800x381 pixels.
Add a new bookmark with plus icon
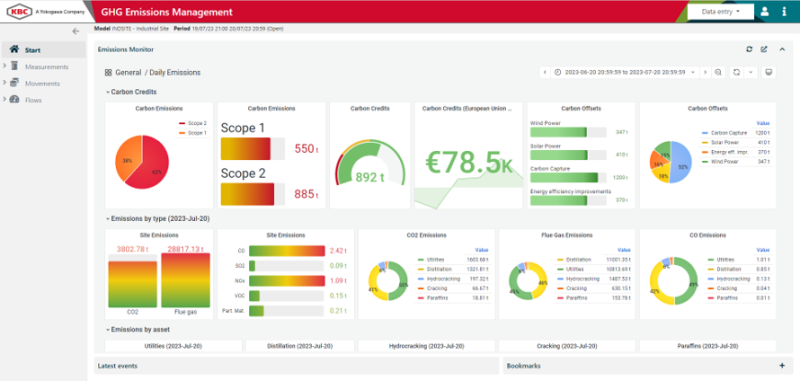[782, 366]
